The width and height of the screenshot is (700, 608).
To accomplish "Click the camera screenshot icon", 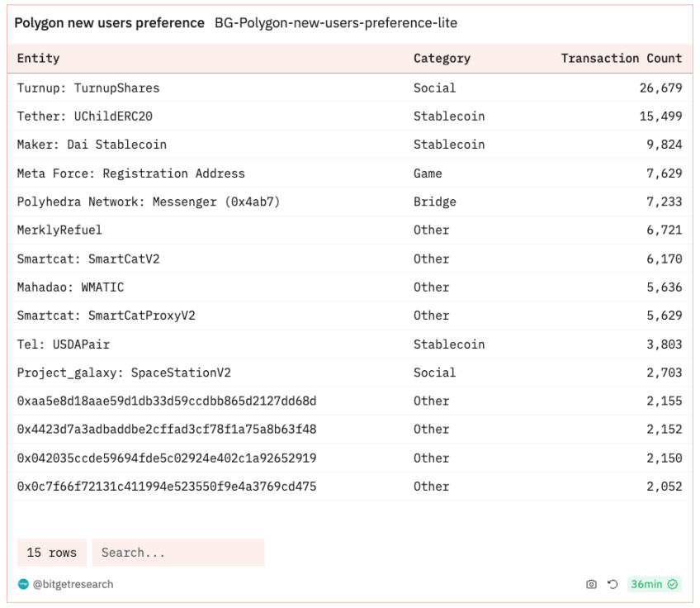I will pos(591,584).
